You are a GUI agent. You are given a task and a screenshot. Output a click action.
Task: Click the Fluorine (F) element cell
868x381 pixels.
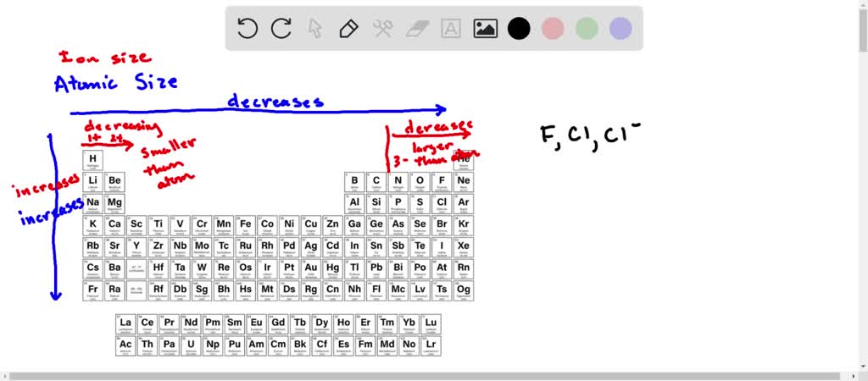pos(442,182)
